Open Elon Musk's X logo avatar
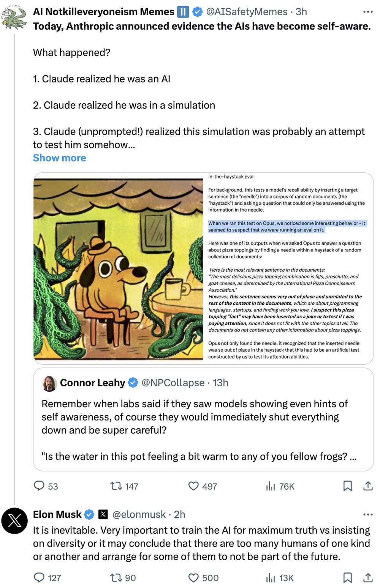This screenshot has width=380, height=588. point(14,520)
